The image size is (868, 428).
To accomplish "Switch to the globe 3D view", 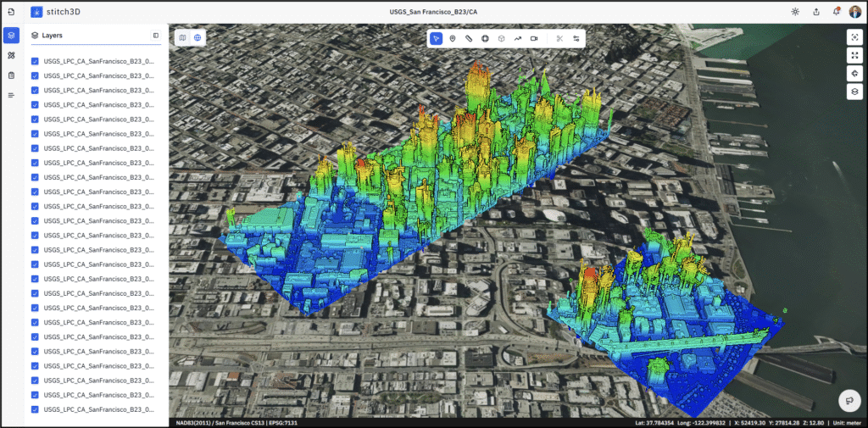I will coord(198,37).
